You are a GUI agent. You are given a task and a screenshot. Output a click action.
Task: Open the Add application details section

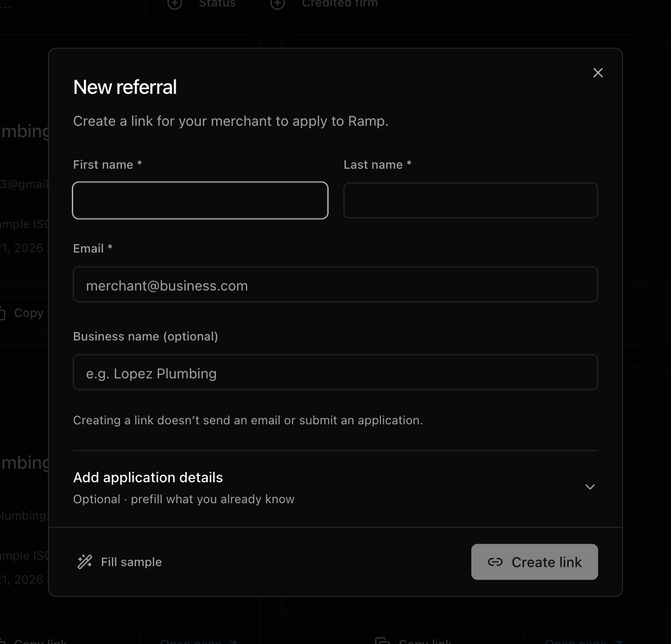pos(335,488)
